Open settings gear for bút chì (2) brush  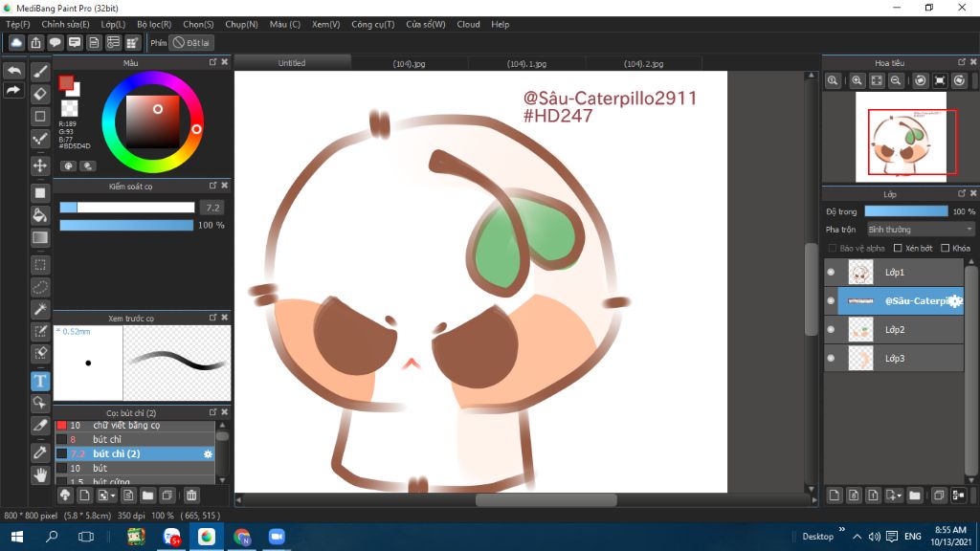208,454
